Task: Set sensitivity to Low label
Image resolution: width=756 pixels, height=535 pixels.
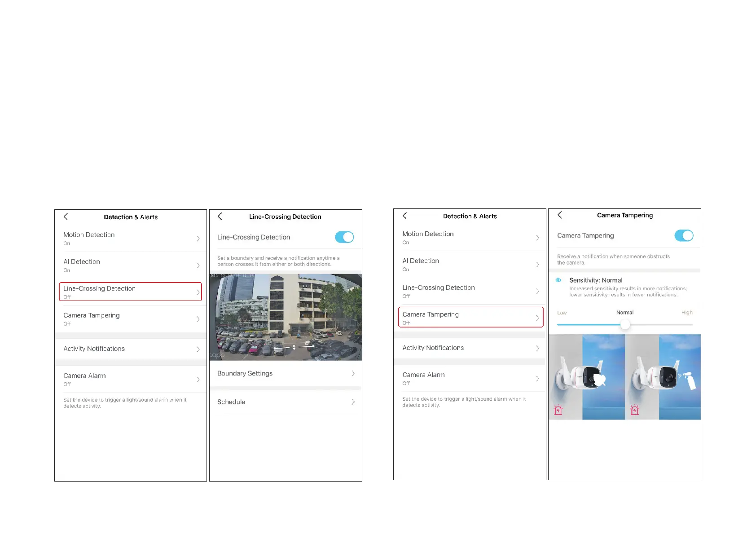Action: click(x=562, y=313)
